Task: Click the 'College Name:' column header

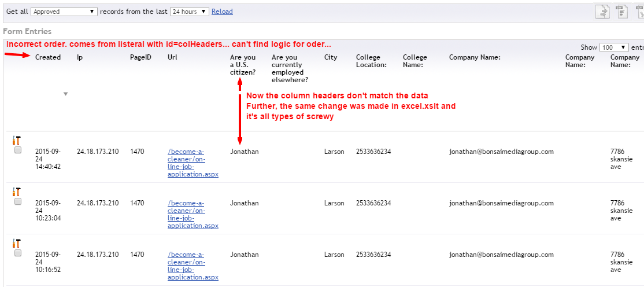Action: tap(415, 61)
